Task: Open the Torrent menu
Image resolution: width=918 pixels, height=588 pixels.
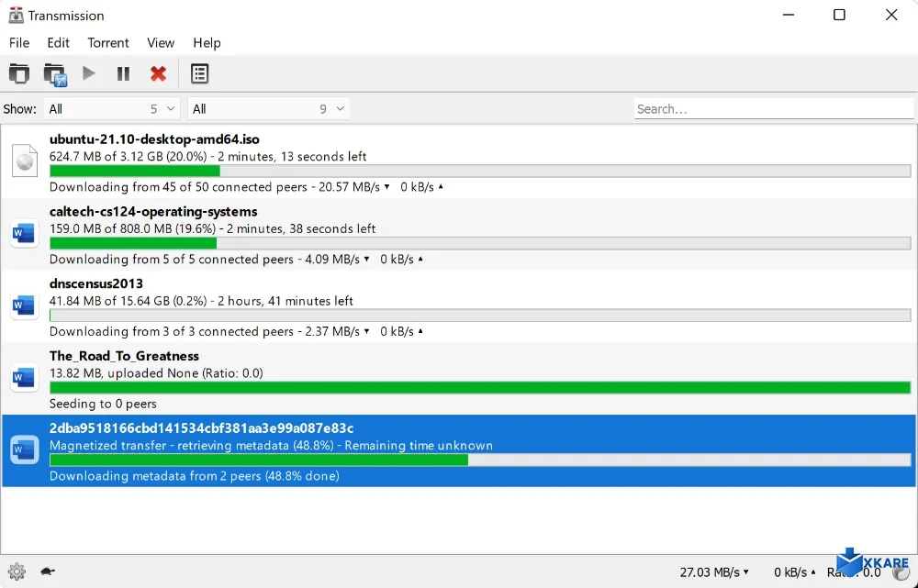Action: tap(108, 43)
